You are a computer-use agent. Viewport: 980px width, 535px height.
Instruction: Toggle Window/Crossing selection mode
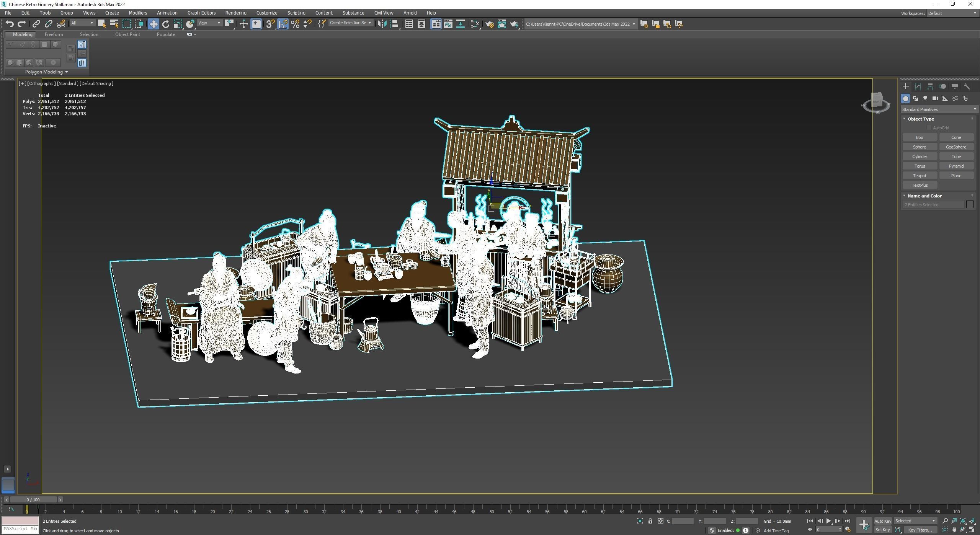139,24
